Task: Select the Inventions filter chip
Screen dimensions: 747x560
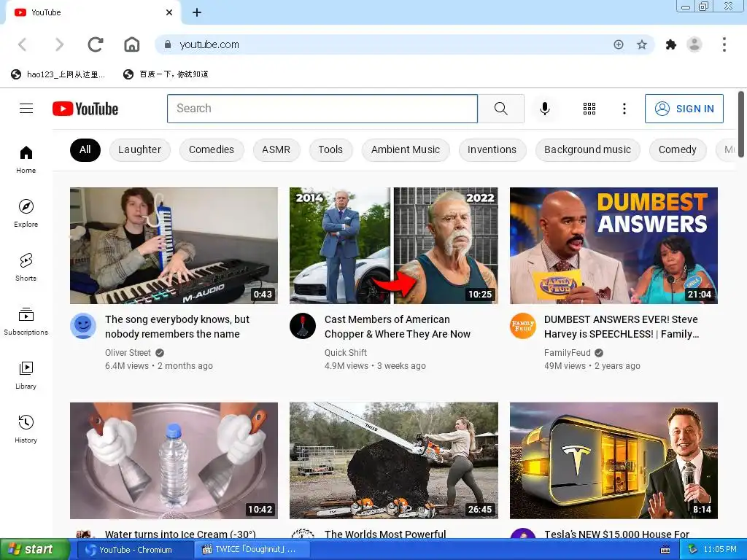Action: pos(492,150)
